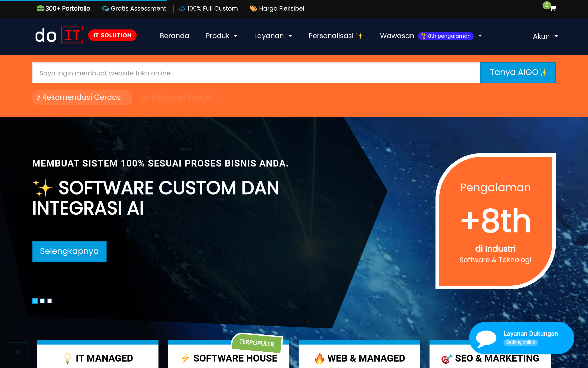Open the SEO & MARKETING service card

coord(490,358)
